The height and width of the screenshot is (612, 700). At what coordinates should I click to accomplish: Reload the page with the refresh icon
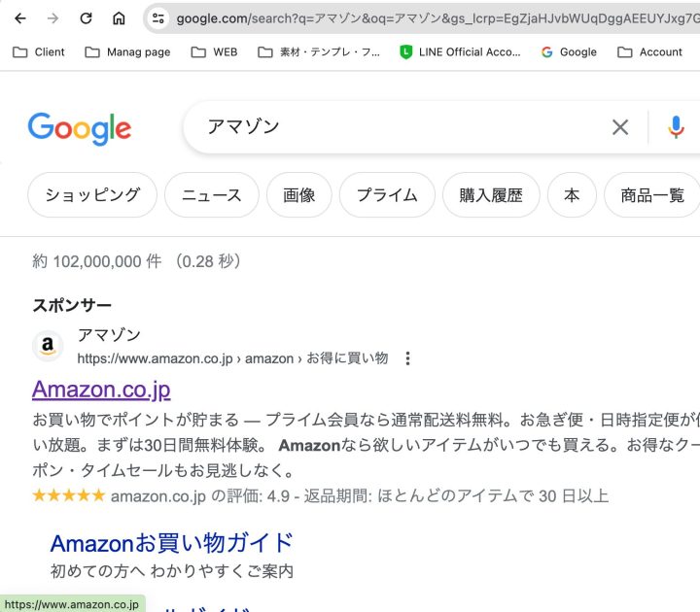click(86, 18)
